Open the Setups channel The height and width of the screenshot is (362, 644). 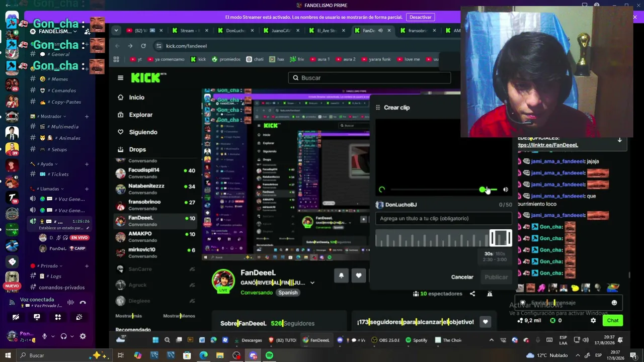[x=60, y=149]
